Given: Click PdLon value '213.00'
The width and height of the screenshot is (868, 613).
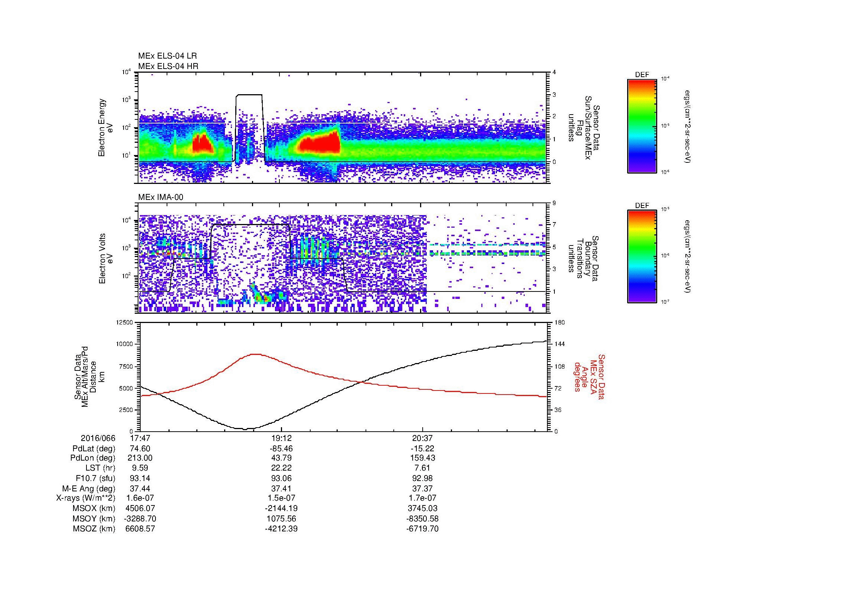Looking at the screenshot, I should (x=140, y=458).
